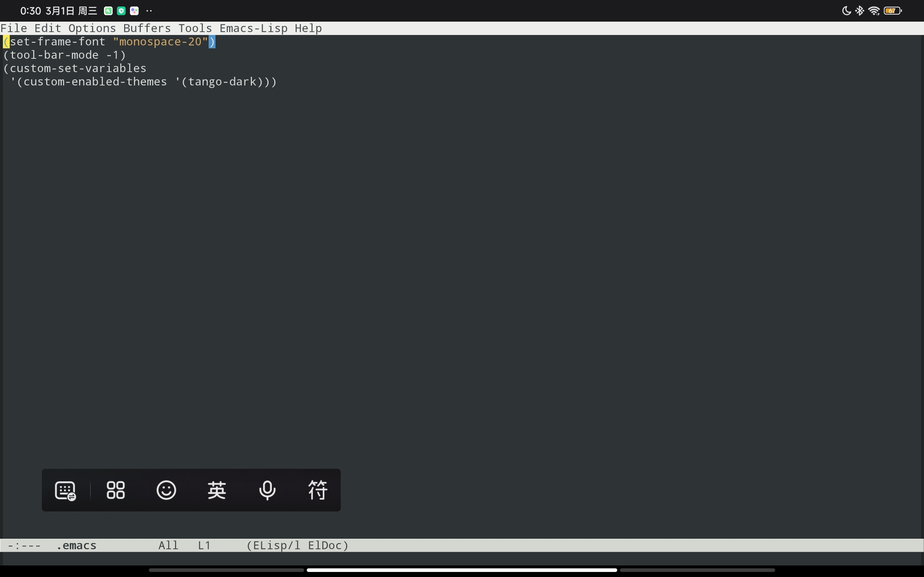The image size is (924, 577).
Task: Open the Emacs-Lisp menu
Action: (253, 28)
